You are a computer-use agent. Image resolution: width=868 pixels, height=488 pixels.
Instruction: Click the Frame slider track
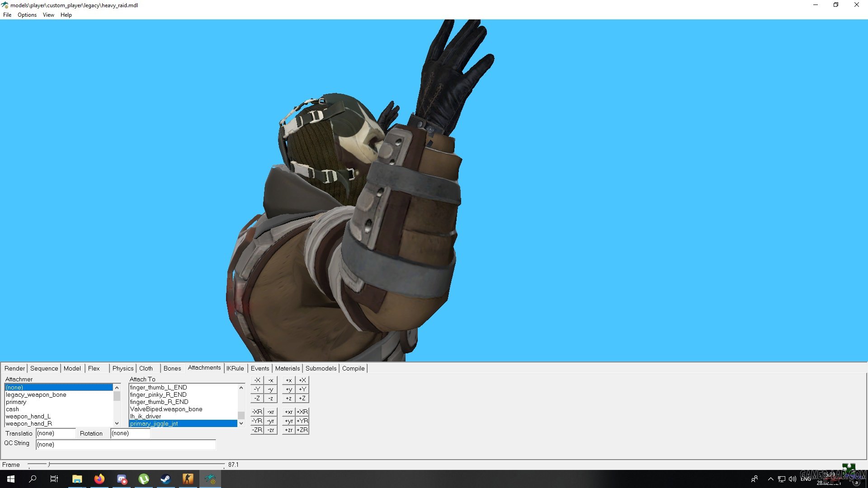click(126, 465)
